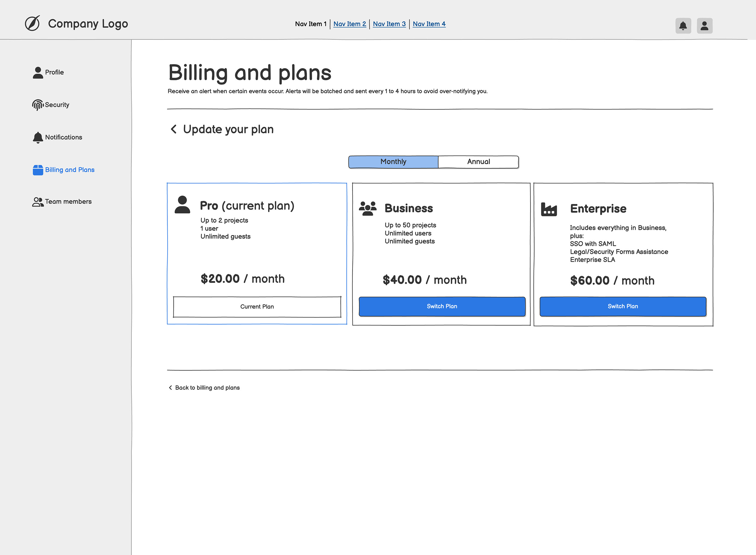756x555 pixels.
Task: Open Nav Item 4 in top navigation
Action: tap(429, 24)
